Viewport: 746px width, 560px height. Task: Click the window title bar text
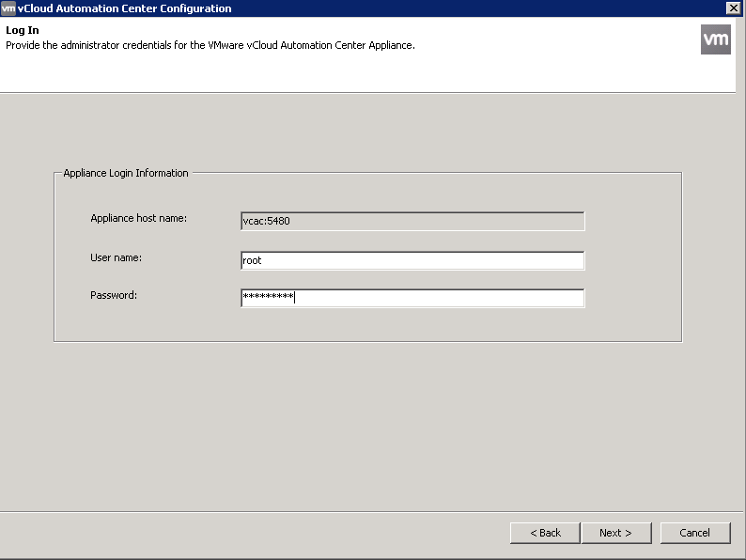coord(125,8)
